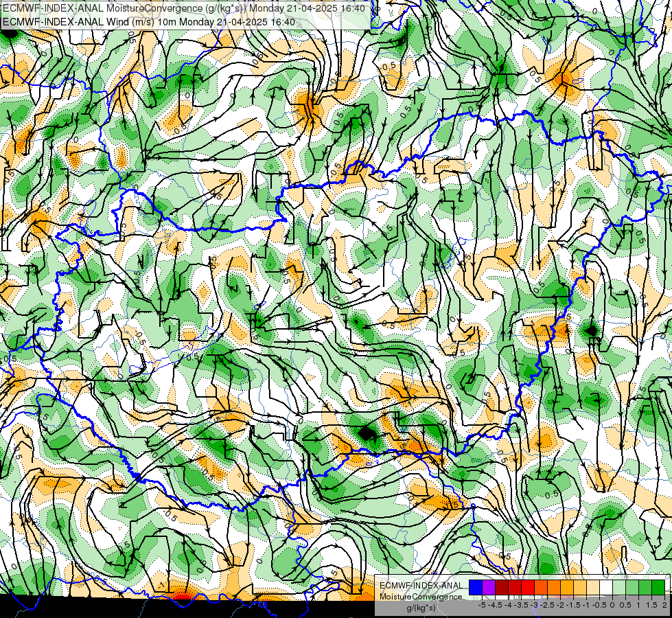Click the -2.5 tick label in legend

point(546,605)
